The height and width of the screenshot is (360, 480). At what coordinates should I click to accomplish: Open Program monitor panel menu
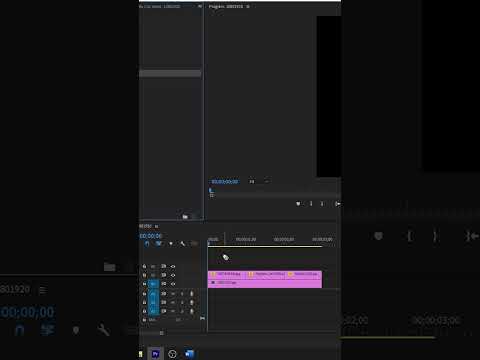tap(248, 6)
